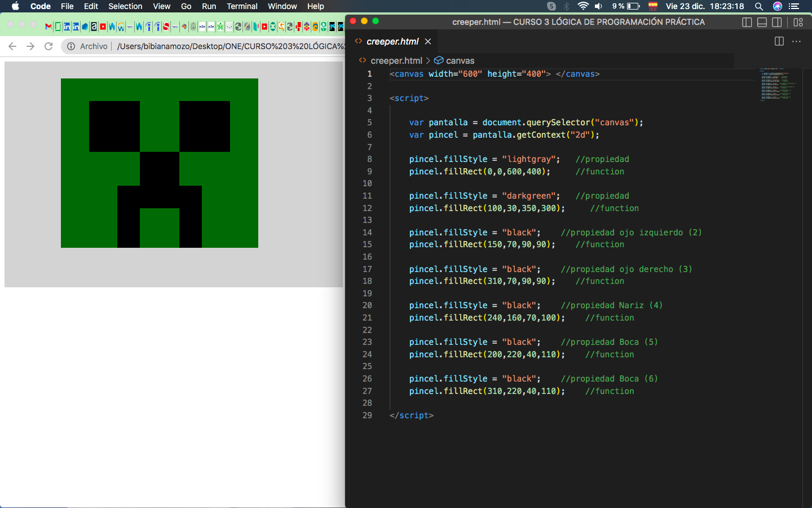Open the red S bookmark icon
This screenshot has width=812, height=508.
(166, 27)
